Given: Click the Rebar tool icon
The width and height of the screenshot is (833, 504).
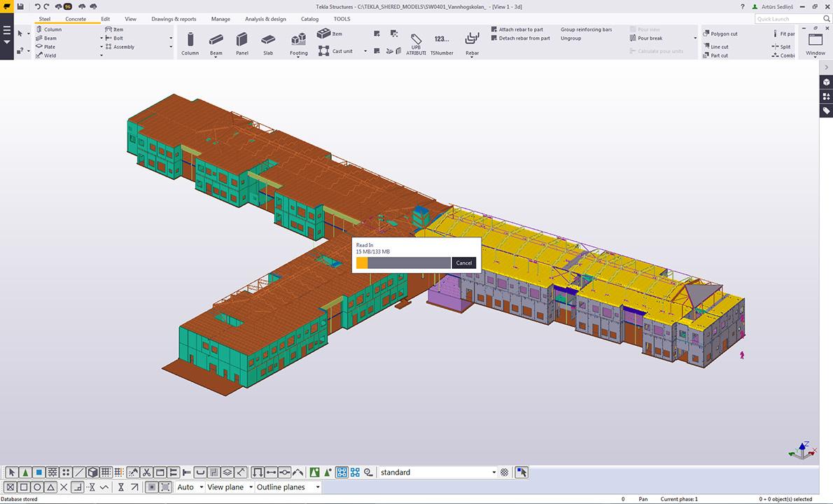Looking at the screenshot, I should pos(472,39).
